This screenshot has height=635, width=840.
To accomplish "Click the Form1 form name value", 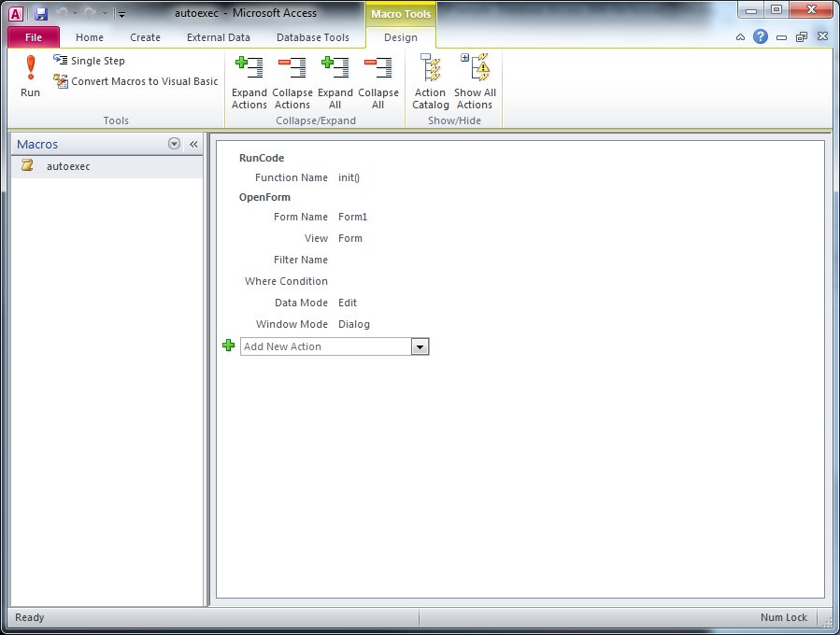I will click(352, 217).
